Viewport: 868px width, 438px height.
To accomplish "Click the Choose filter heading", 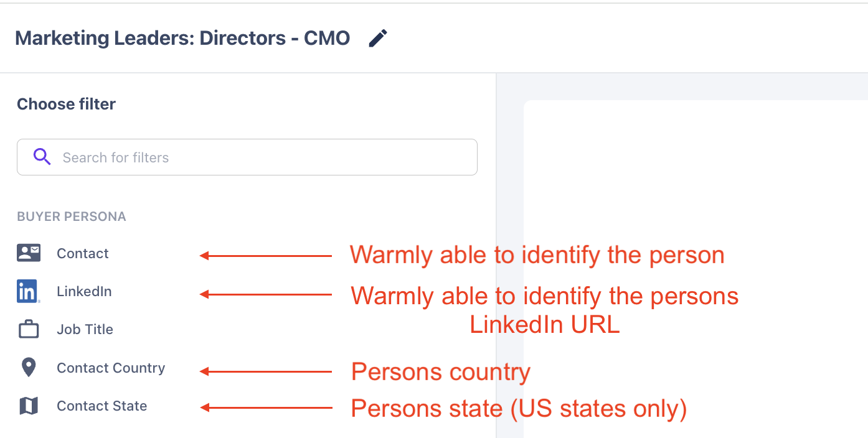I will click(x=66, y=104).
